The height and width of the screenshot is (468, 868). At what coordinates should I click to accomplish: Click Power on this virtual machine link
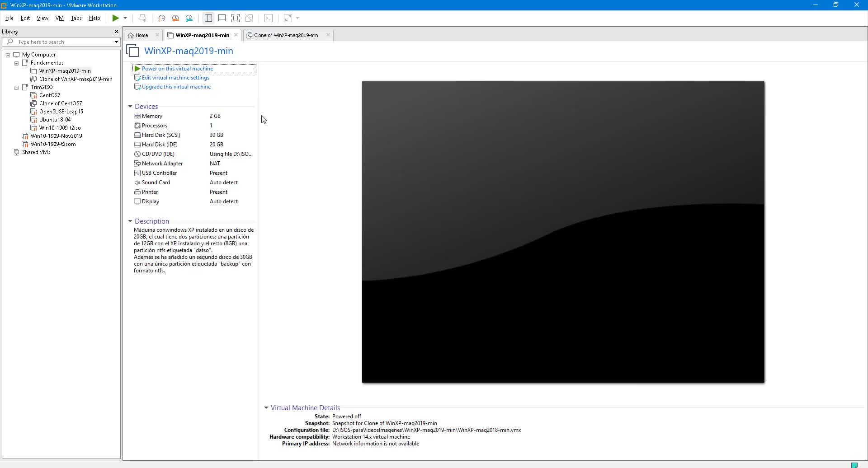(177, 69)
